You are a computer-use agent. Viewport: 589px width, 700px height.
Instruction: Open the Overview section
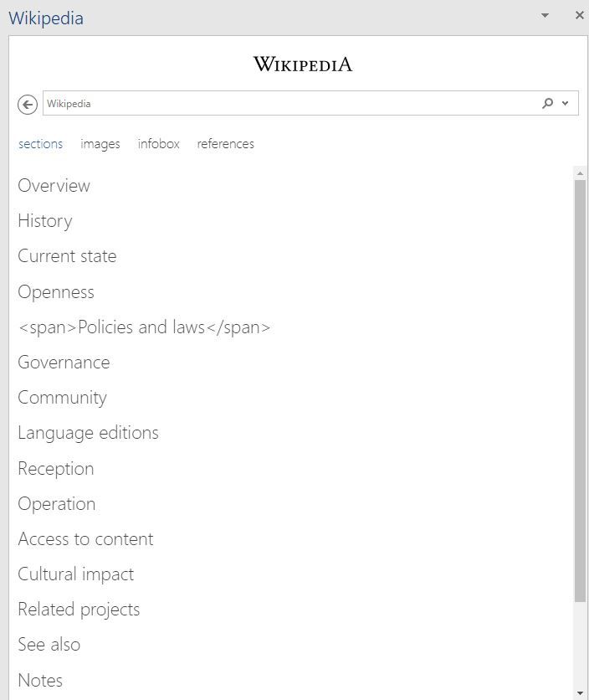pyautogui.click(x=54, y=186)
